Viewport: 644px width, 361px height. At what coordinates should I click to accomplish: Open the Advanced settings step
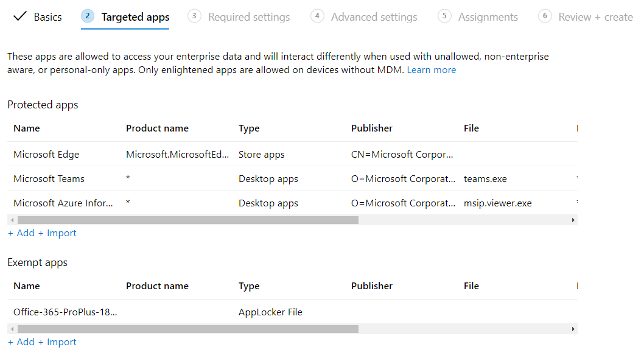click(x=364, y=17)
